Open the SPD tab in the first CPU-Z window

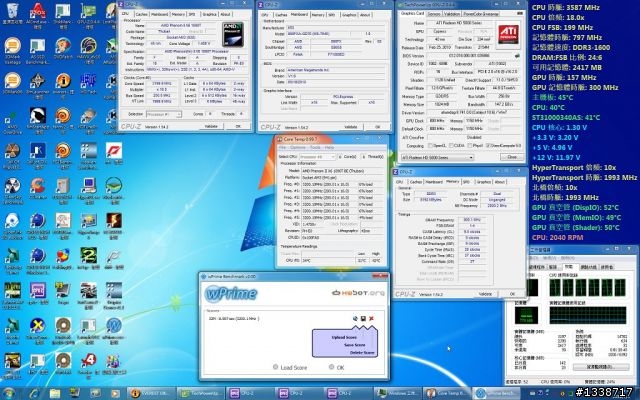pos(192,14)
